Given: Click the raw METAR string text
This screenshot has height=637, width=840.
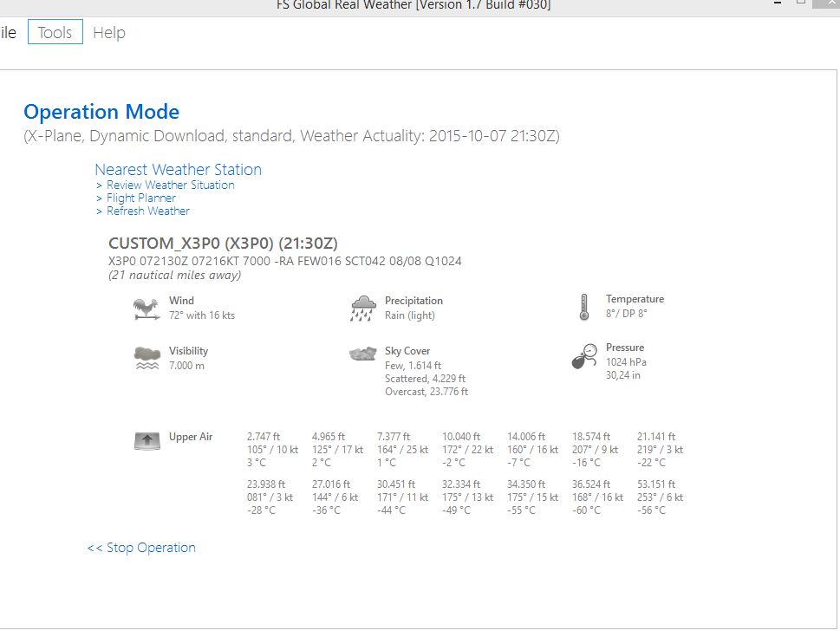Looking at the screenshot, I should pos(284,261).
